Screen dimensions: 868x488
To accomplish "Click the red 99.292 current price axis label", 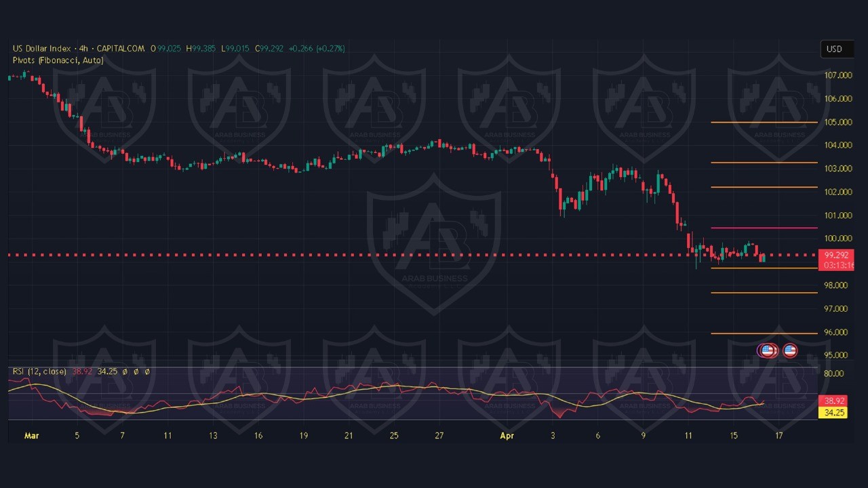I will coord(835,256).
